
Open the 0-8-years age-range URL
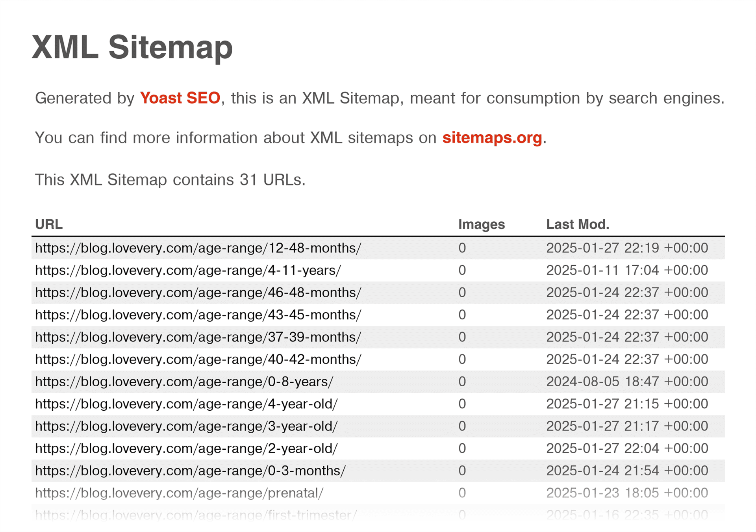184,382
